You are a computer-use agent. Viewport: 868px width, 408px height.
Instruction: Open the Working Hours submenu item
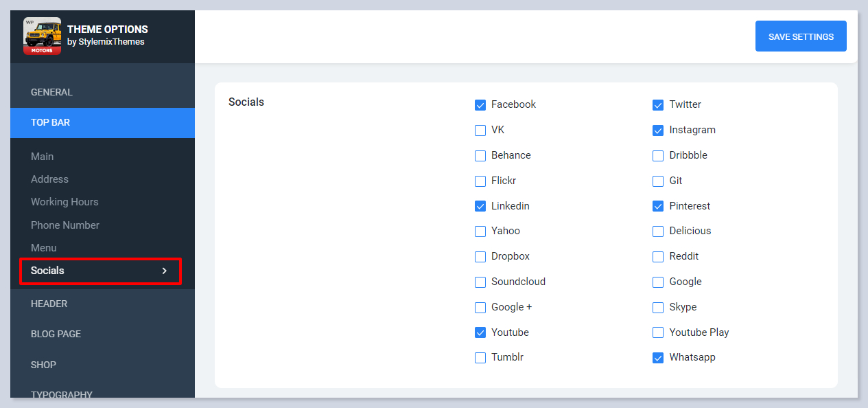(x=64, y=202)
